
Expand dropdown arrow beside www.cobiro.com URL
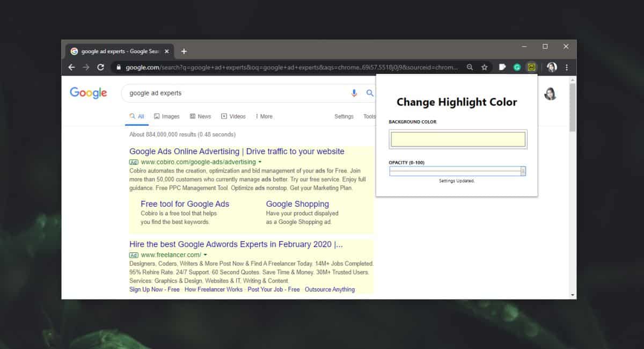260,162
